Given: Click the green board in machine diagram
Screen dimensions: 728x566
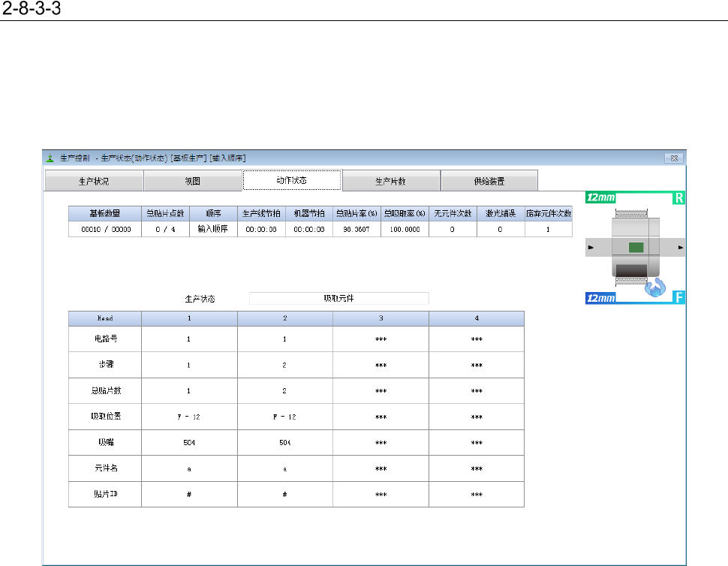Looking at the screenshot, I should [636, 248].
